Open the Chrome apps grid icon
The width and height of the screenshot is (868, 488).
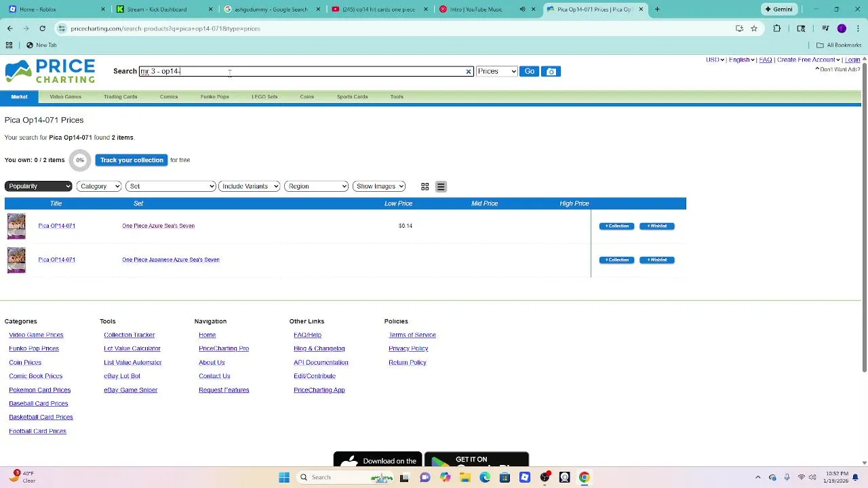point(9,45)
